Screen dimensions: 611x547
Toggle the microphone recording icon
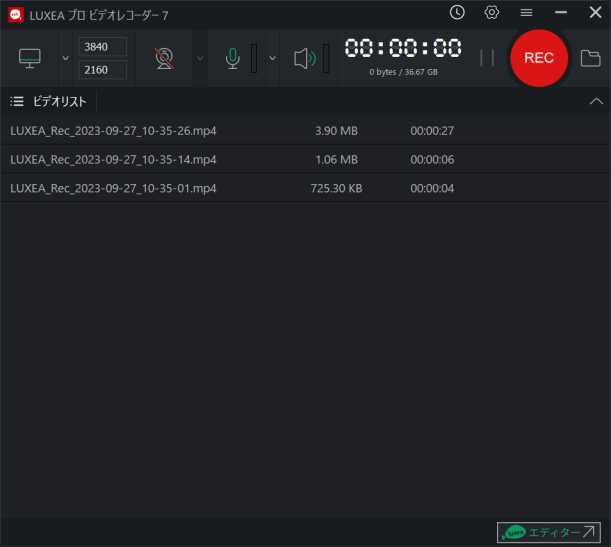(233, 58)
